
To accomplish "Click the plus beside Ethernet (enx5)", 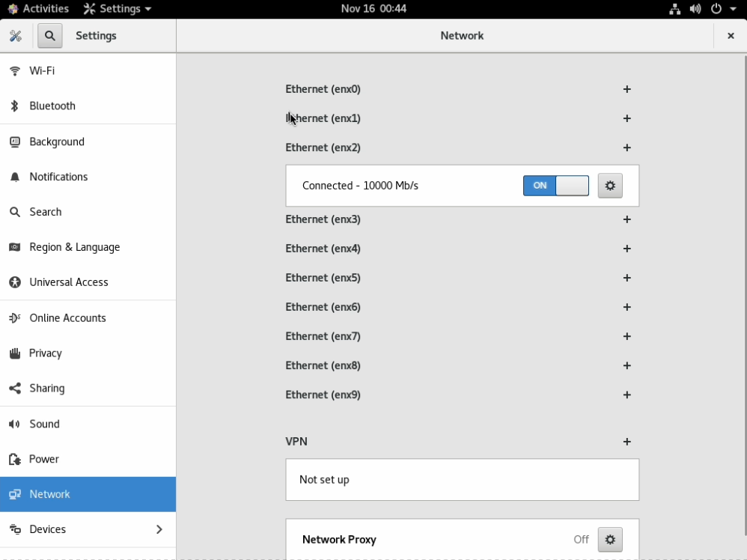I will (x=626, y=278).
